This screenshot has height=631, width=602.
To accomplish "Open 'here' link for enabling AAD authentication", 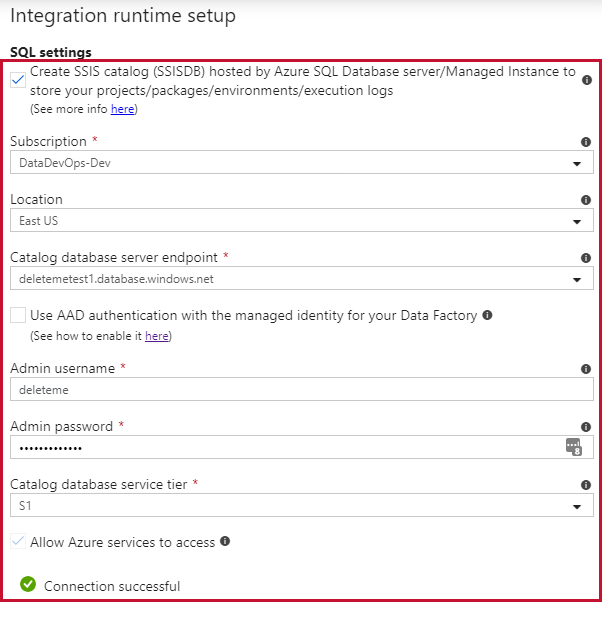I will point(156,336).
